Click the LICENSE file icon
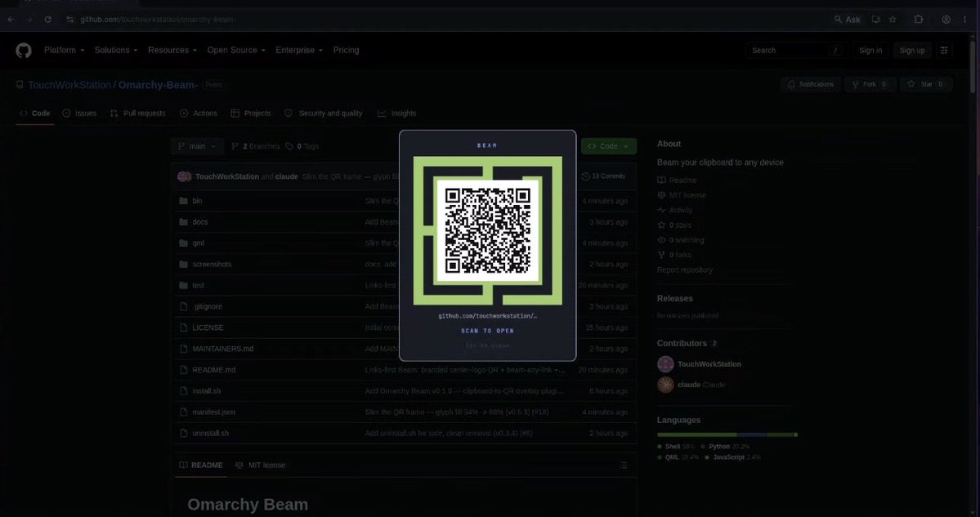The height and width of the screenshot is (517, 980). point(183,328)
